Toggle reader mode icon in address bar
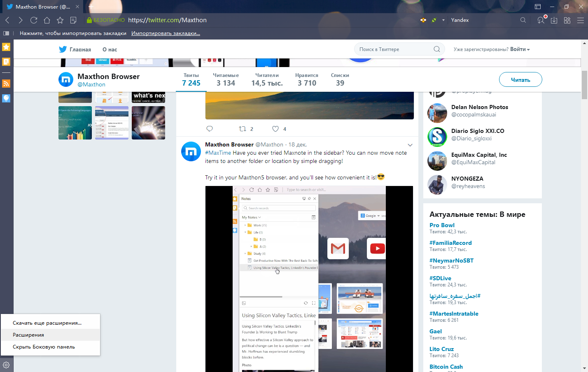588x372 pixels. point(73,20)
